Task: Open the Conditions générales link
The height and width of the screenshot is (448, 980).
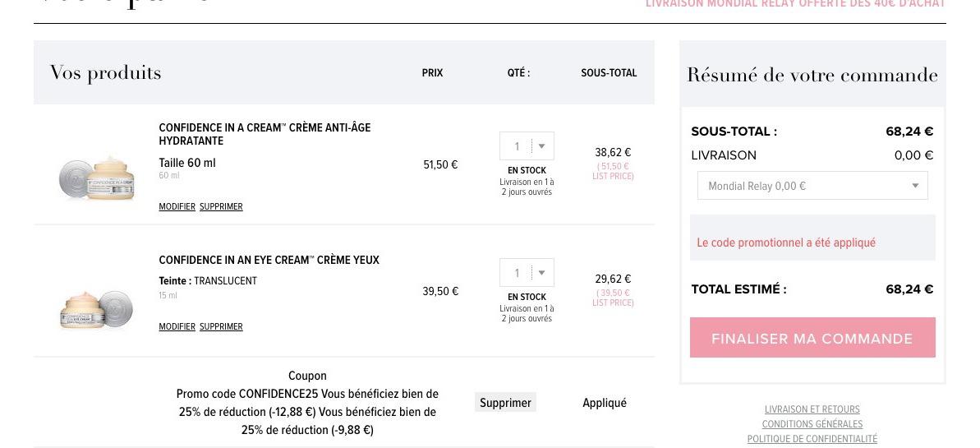Action: [x=812, y=424]
